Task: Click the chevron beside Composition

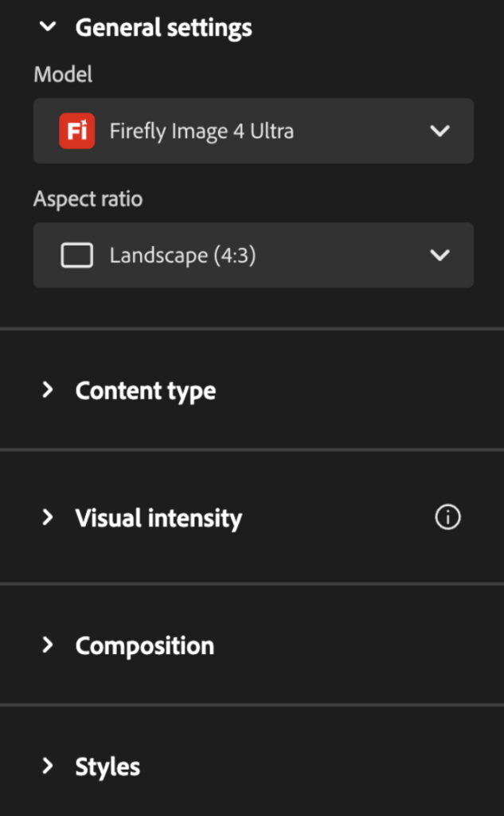Action: coord(48,645)
